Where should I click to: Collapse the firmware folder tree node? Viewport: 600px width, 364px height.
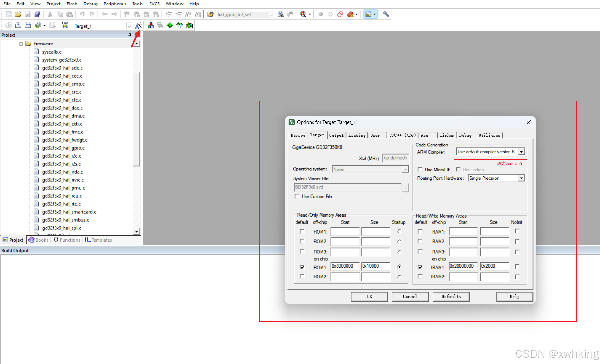pos(21,44)
